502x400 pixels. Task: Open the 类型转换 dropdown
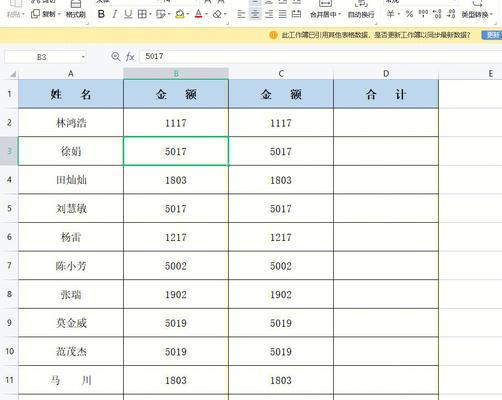[x=477, y=15]
